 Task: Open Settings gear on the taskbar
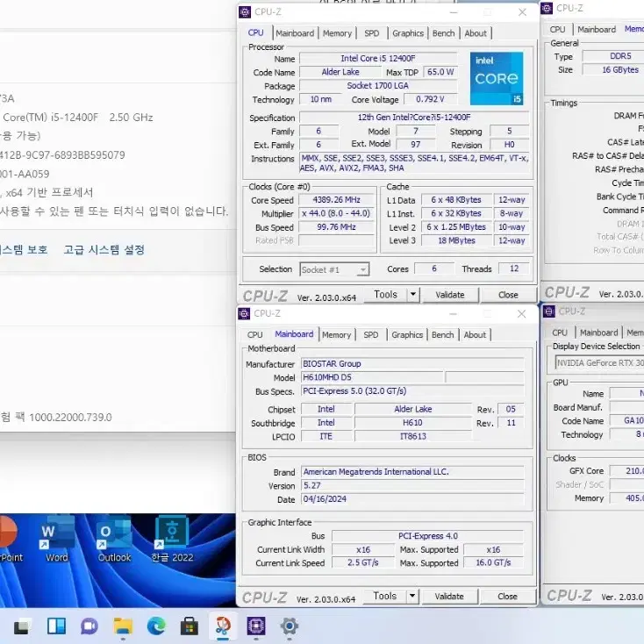pyautogui.click(x=290, y=626)
